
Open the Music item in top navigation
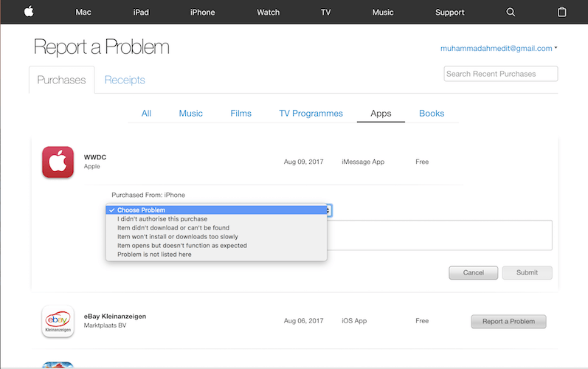pos(383,13)
